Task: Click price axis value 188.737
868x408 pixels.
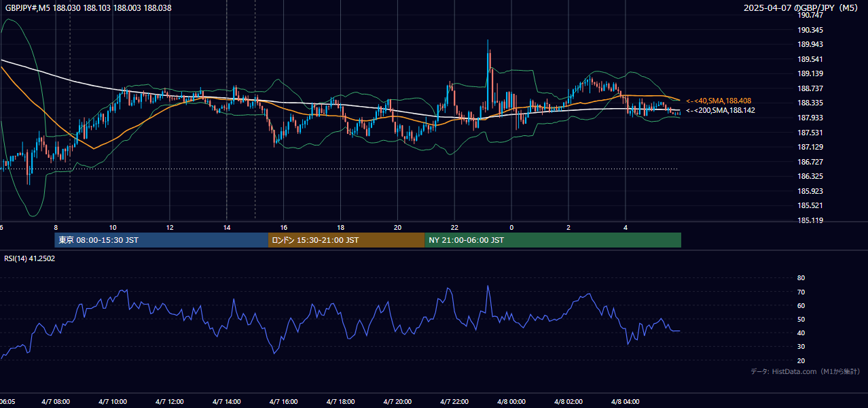Action: point(811,88)
